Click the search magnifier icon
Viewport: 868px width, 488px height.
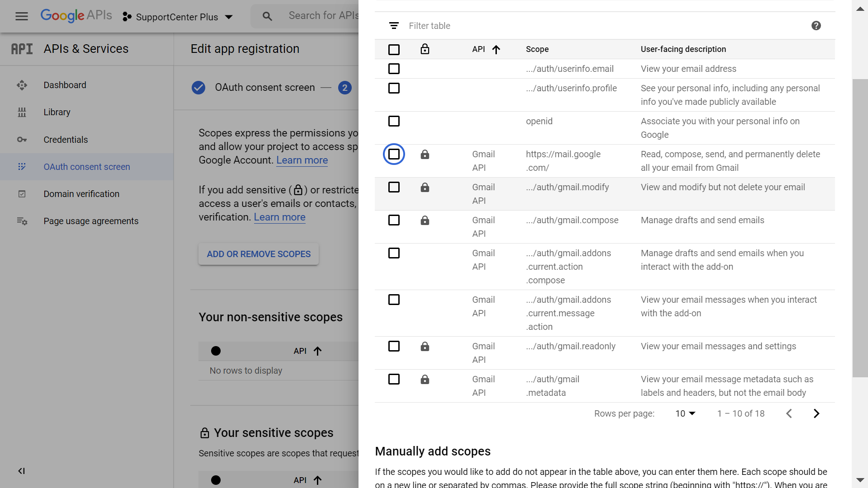267,17
